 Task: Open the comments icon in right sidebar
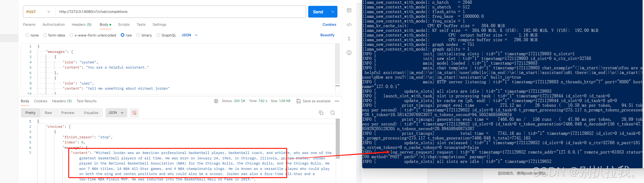coord(349,10)
